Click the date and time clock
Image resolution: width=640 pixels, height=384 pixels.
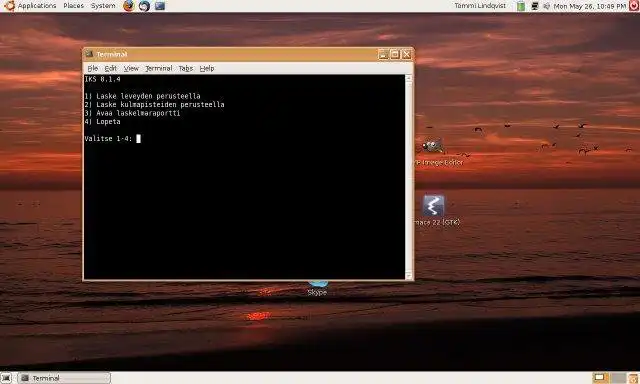(589, 6)
